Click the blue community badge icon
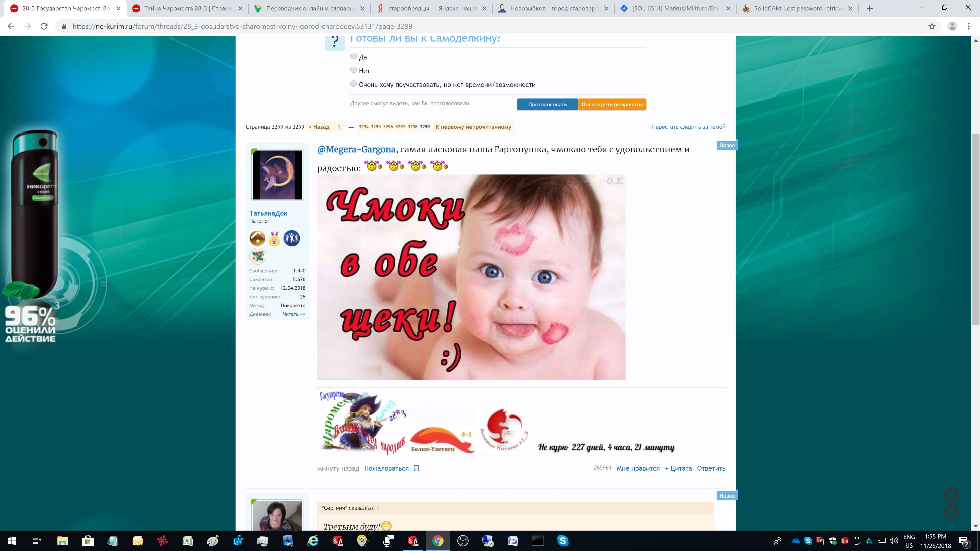This screenshot has height=551, width=980. tap(292, 239)
